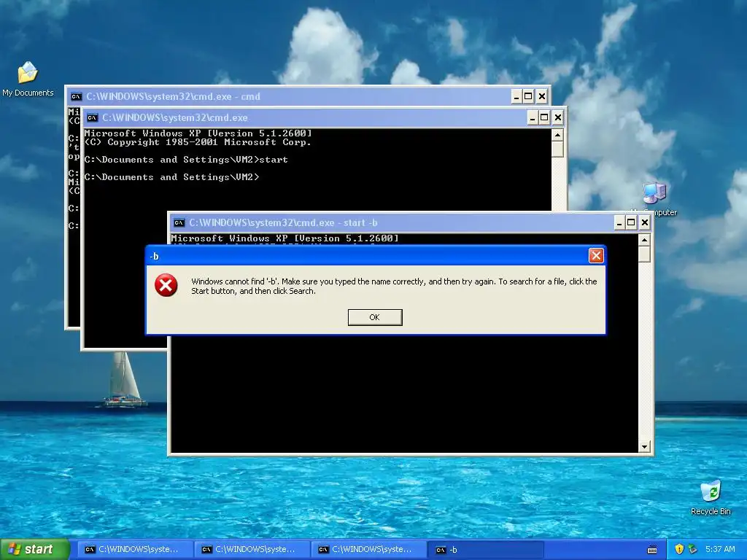747x560 pixels.
Task: Click scroll-down arrow in 'start -b' window
Action: [x=644, y=447]
